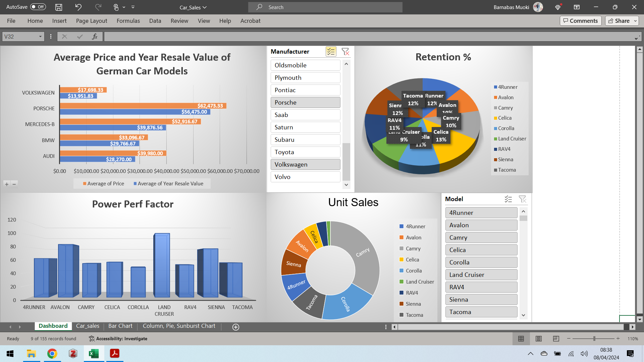The height and width of the screenshot is (362, 644).
Task: Clear the filter on the Model slicer
Action: (523, 199)
